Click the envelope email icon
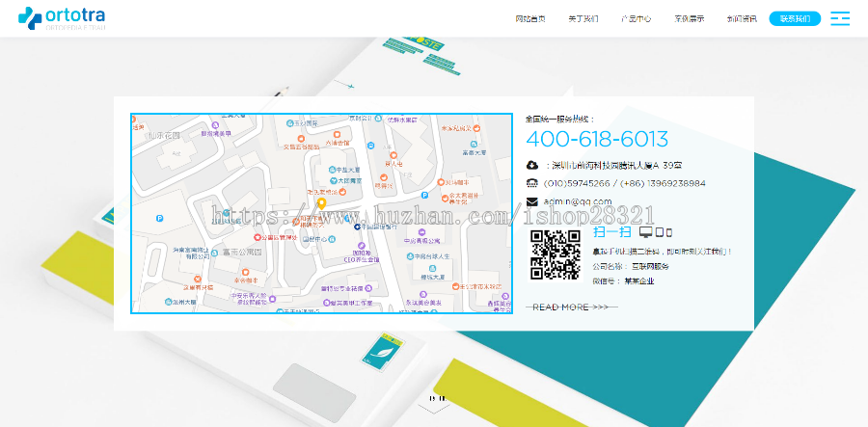The image size is (868, 427). click(x=531, y=201)
